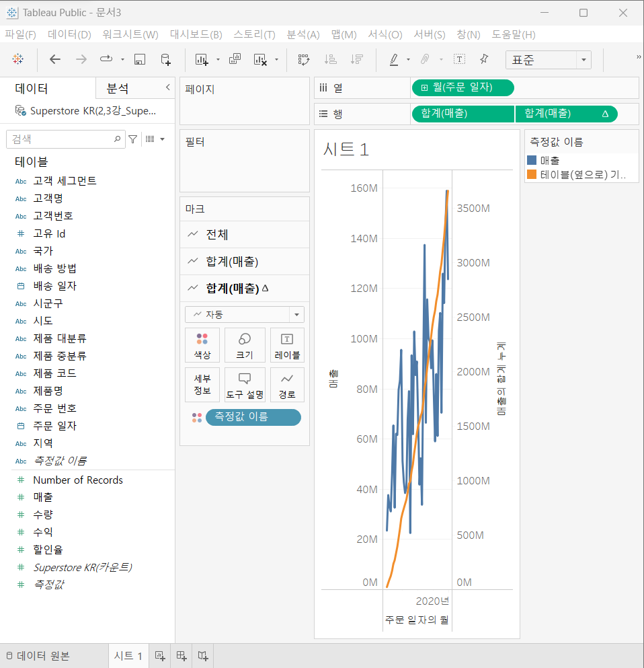644x668 pixels.
Task: Click the new worksheet toolbar icon
Action: coord(202,60)
